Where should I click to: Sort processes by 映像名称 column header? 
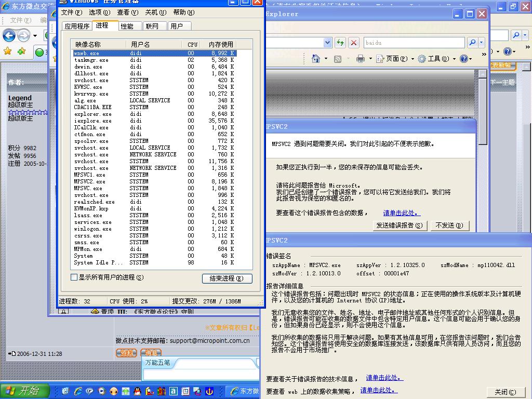[98, 45]
